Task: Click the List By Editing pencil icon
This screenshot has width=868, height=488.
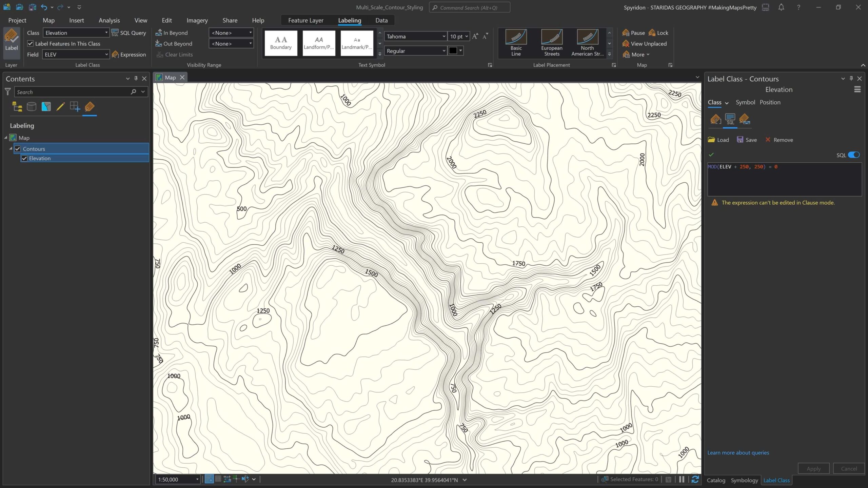Action: pyautogui.click(x=60, y=107)
